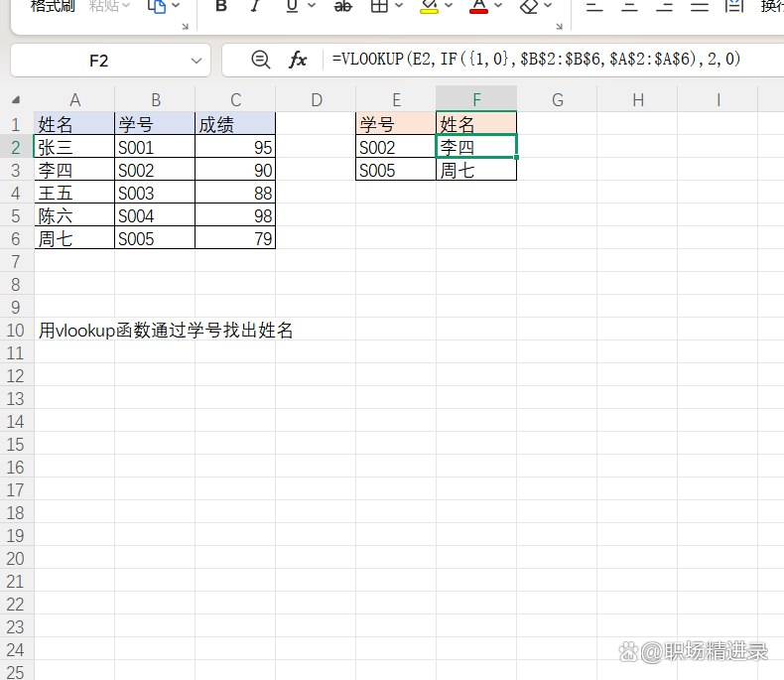Click the Name Box showing F2
The image size is (784, 680).
(x=98, y=61)
